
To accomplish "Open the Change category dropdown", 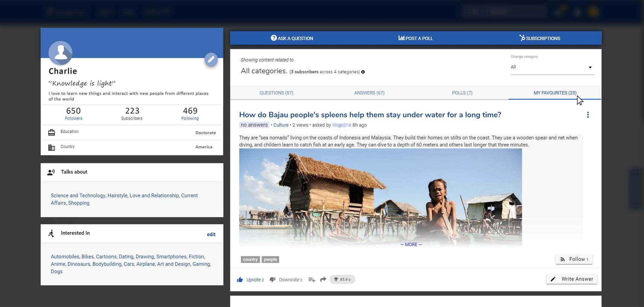I will click(x=552, y=67).
